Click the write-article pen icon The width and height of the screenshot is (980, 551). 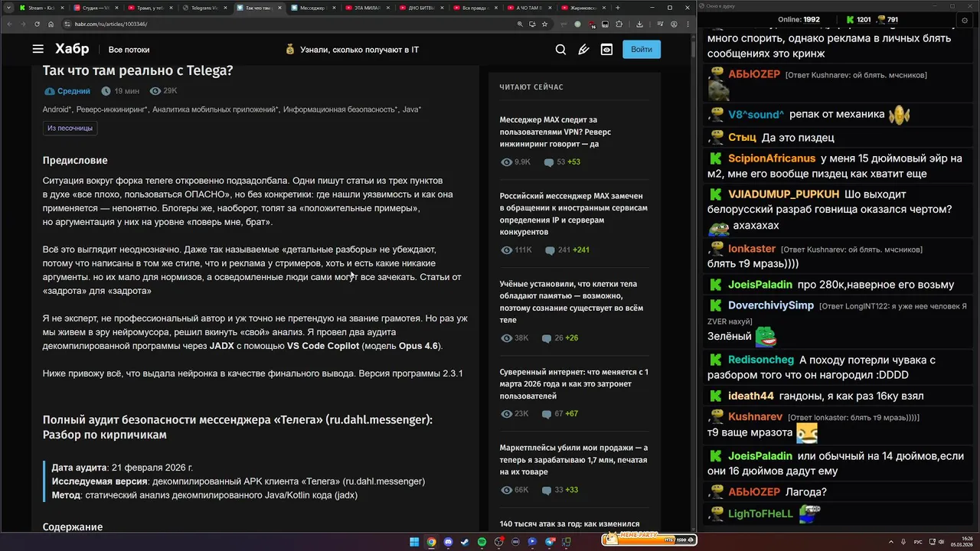(x=583, y=50)
